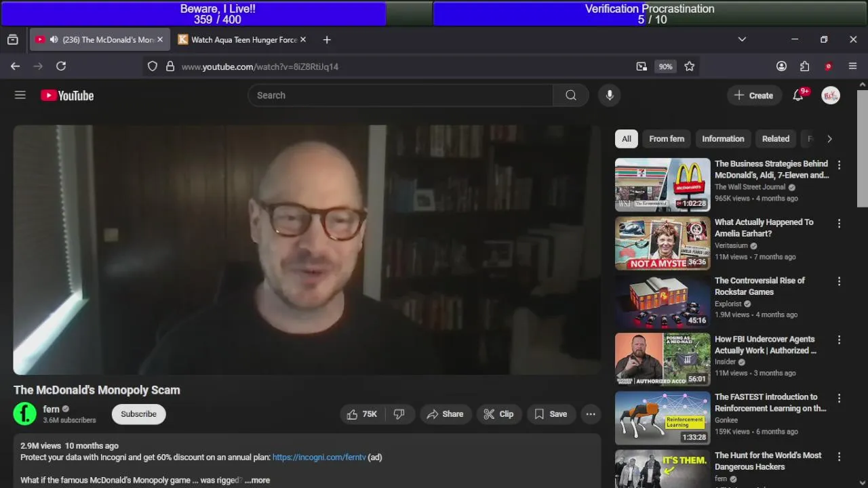This screenshot has height=488, width=868.
Task: Open the account avatar menu
Action: pyautogui.click(x=831, y=96)
